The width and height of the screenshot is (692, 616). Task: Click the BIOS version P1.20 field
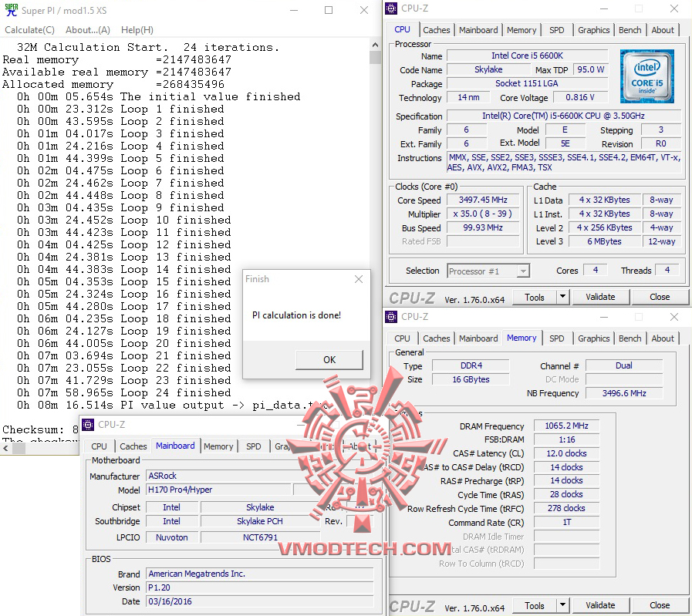259,587
